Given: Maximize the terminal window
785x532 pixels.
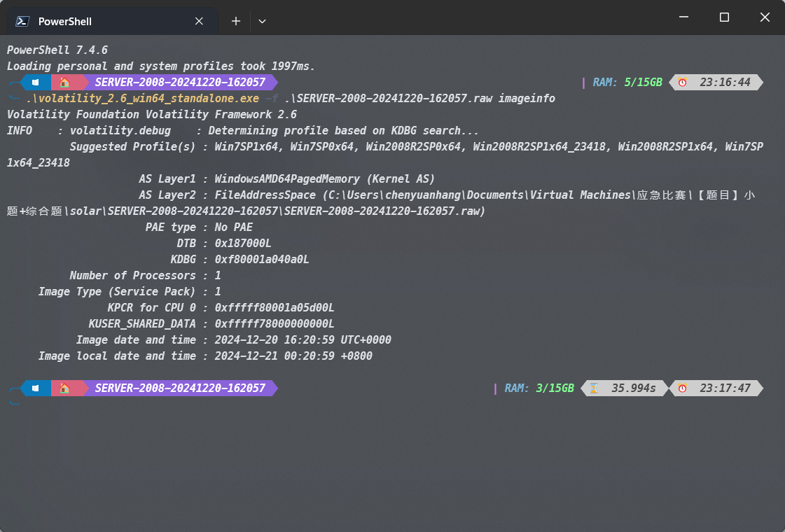Looking at the screenshot, I should pyautogui.click(x=724, y=17).
